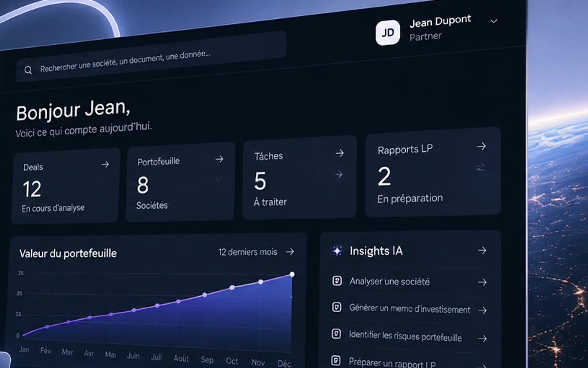Click the 2 reports count
Image resolution: width=588 pixels, height=368 pixels.
click(384, 176)
